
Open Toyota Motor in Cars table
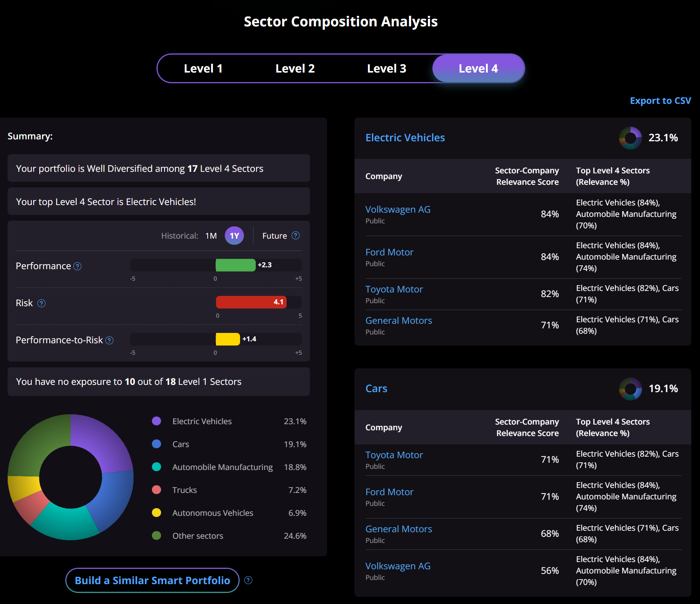point(394,455)
